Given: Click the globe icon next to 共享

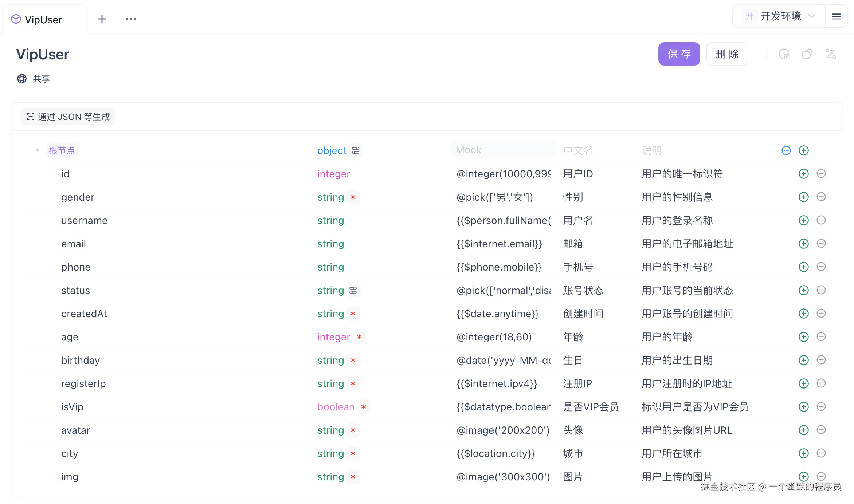Looking at the screenshot, I should tap(21, 79).
